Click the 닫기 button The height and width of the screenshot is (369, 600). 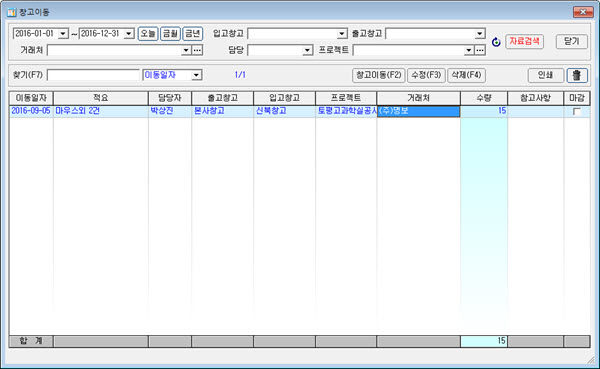pos(572,41)
